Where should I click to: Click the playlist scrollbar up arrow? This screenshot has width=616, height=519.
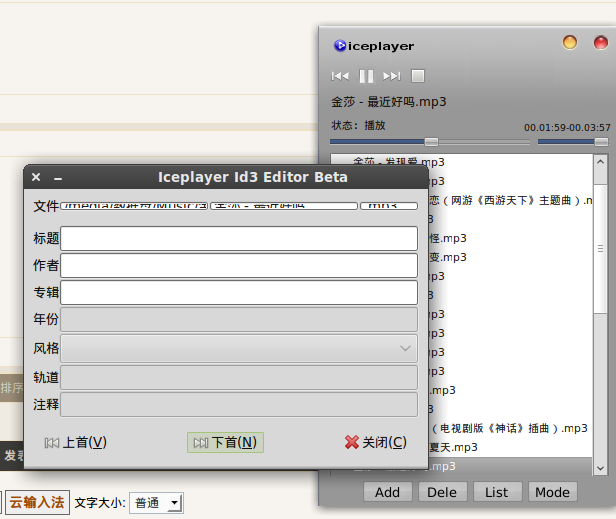coord(600,161)
